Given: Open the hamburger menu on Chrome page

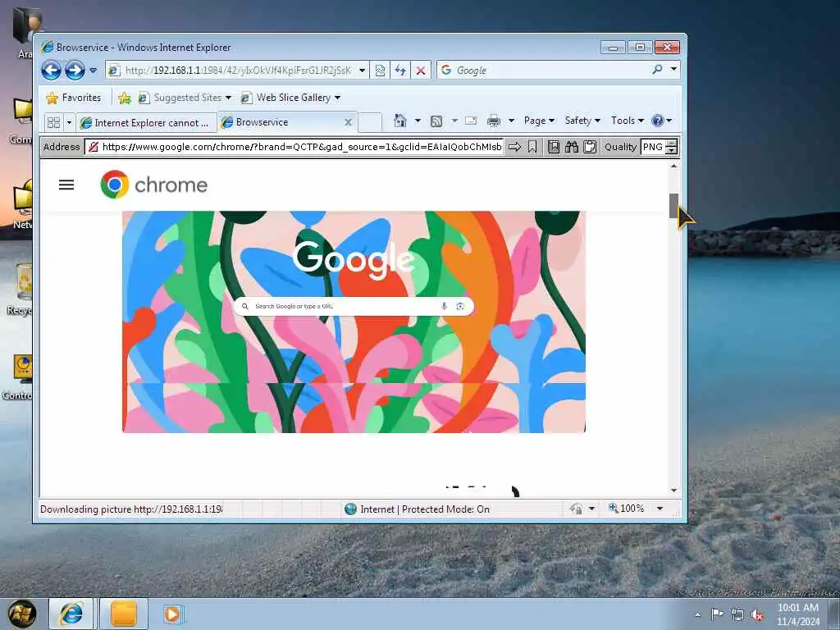Looking at the screenshot, I should (66, 185).
